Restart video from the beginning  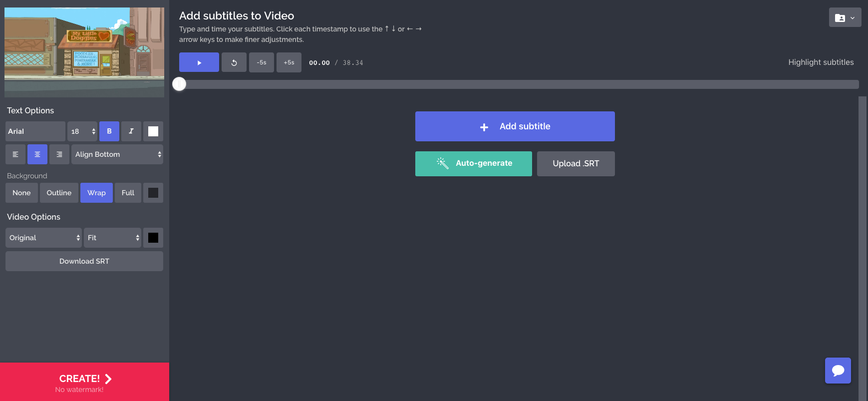coord(234,62)
